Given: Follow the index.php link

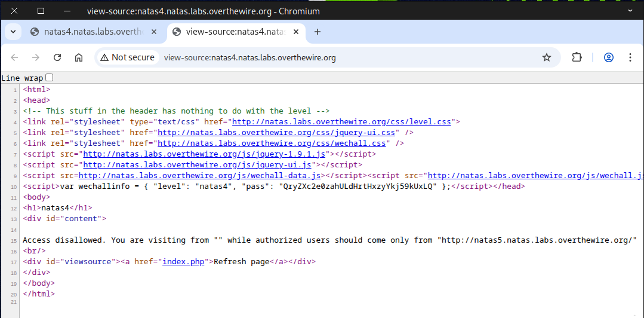Looking at the screenshot, I should click(x=184, y=261).
